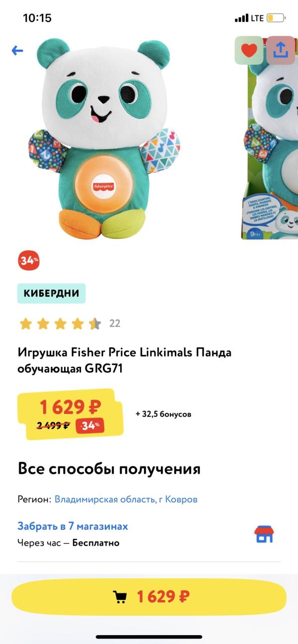
Task: Tap the blue back arrow
Action: (x=17, y=50)
